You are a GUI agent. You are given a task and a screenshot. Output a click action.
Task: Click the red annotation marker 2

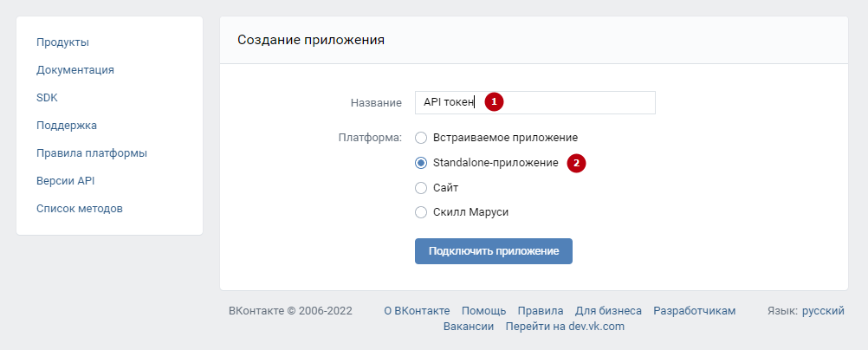pyautogui.click(x=576, y=164)
